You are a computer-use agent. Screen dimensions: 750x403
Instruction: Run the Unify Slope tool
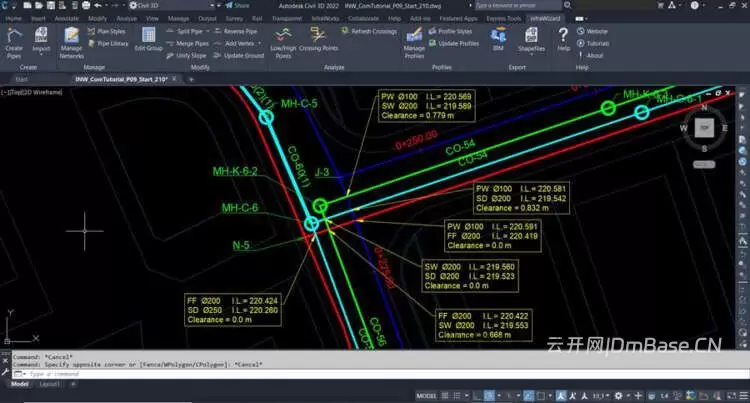(186, 55)
